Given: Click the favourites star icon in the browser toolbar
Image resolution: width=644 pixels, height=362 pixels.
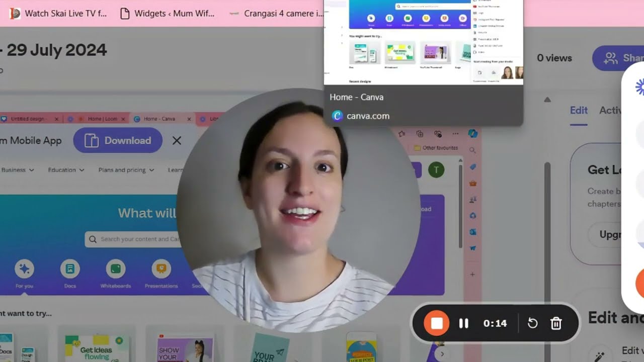Looking at the screenshot, I should pyautogui.click(x=401, y=134).
